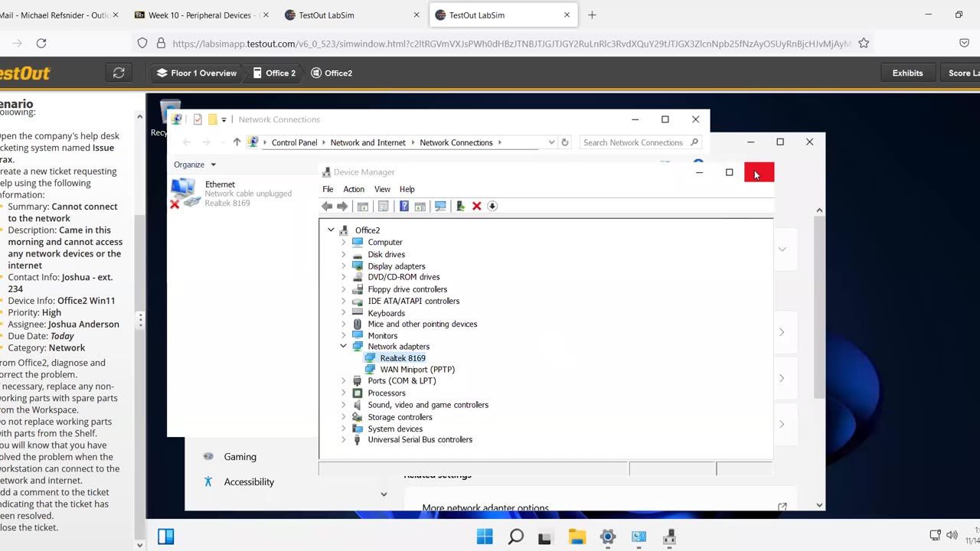Viewport: 980px width, 551px height.
Task: Open the Exhibits button
Action: point(907,73)
